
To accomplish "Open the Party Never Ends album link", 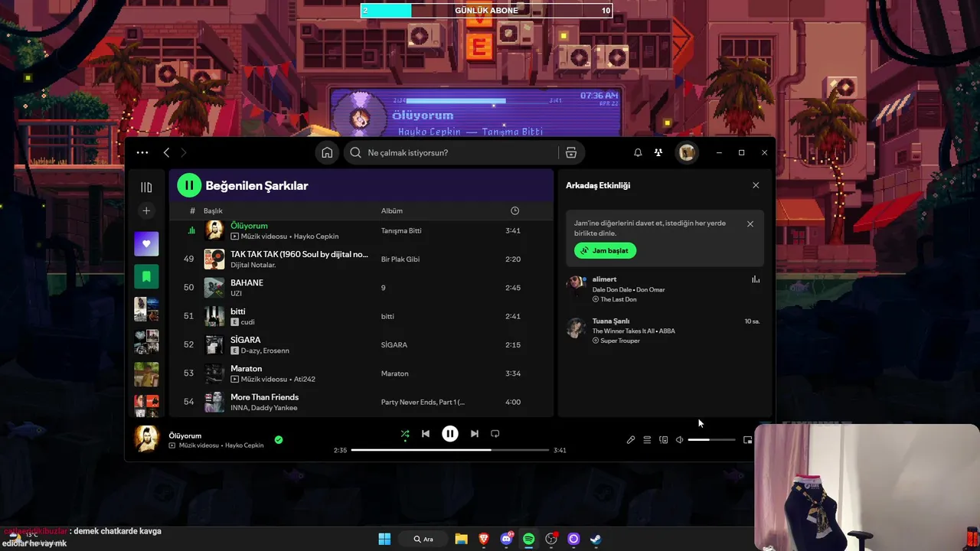I will pos(423,402).
